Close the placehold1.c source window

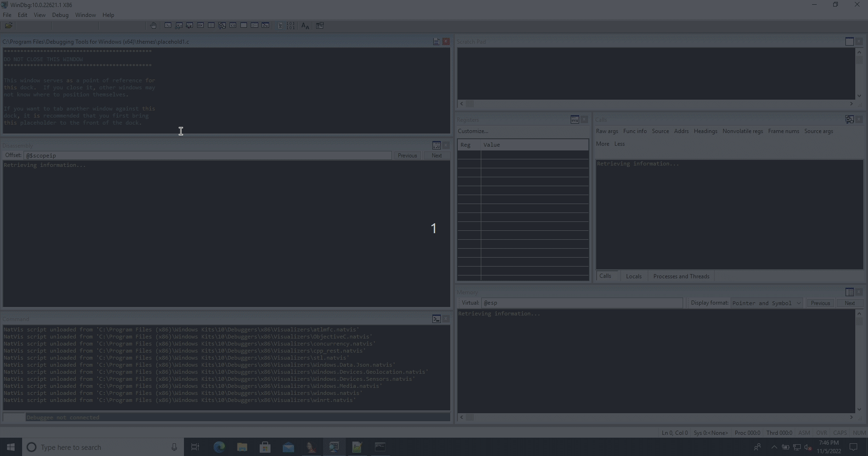(x=446, y=42)
